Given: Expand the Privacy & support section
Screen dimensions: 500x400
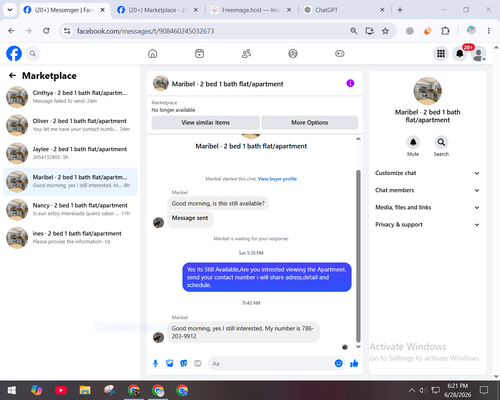Looking at the screenshot, I should pos(428,225).
